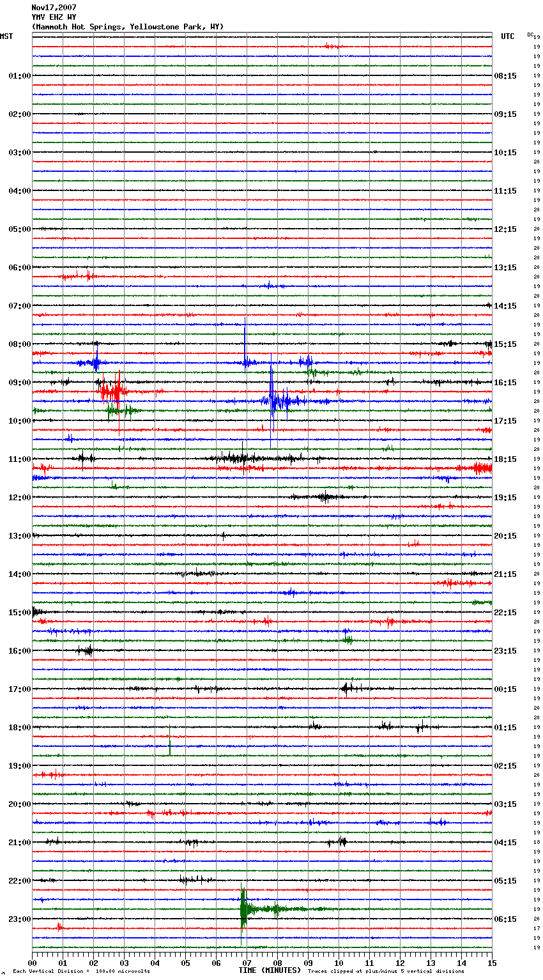
Task: Click the date label Nov17,2007
Action: [x=54, y=8]
